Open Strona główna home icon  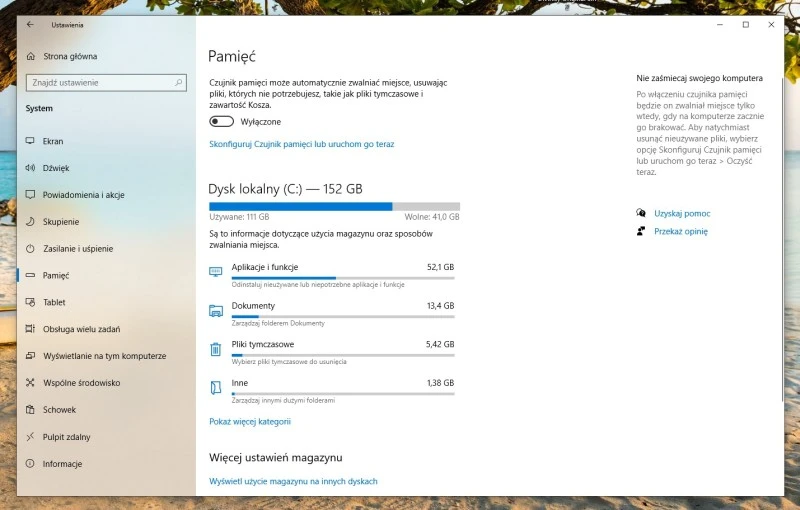point(30,56)
